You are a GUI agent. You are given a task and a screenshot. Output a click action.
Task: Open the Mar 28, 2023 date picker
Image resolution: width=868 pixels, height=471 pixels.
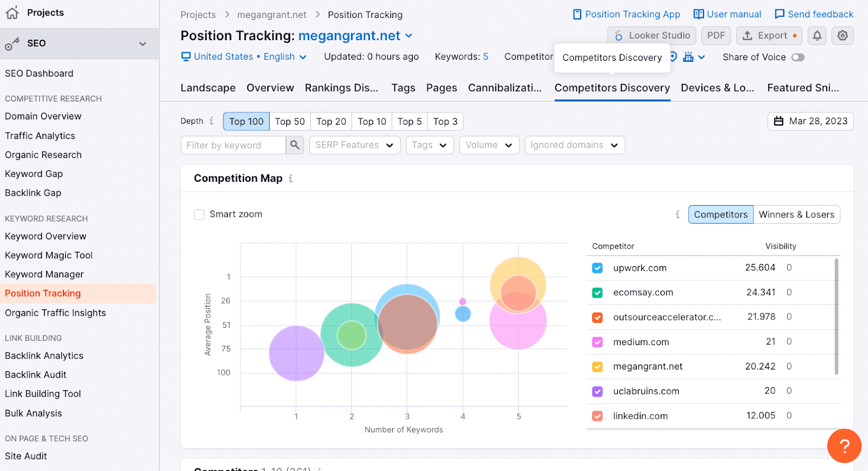810,121
